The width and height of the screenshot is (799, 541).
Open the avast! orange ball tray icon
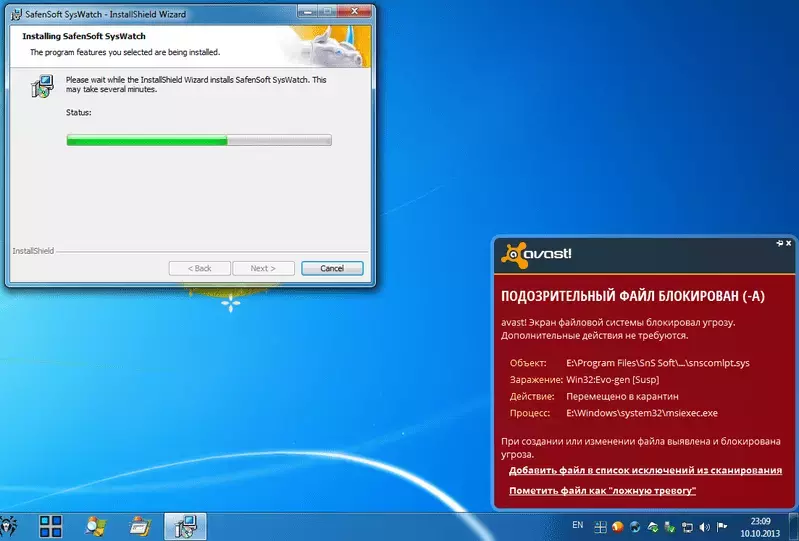tap(618, 527)
